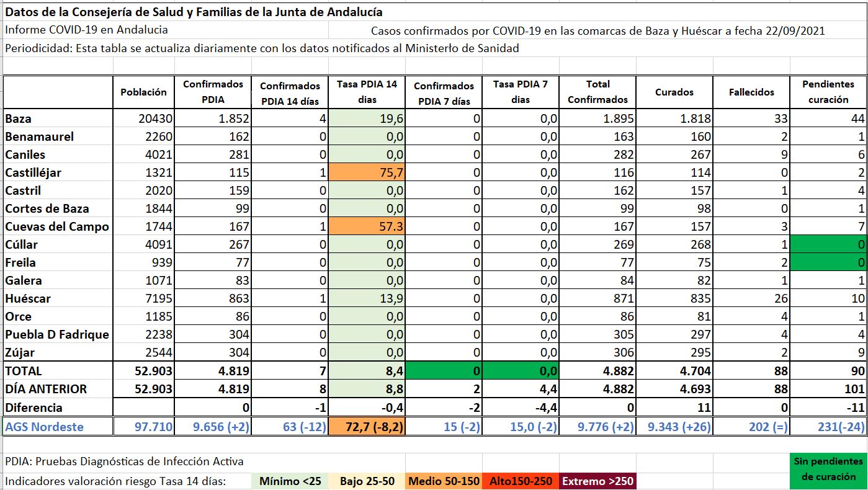Click the DÍA ANTERIOR row label

tap(58, 389)
